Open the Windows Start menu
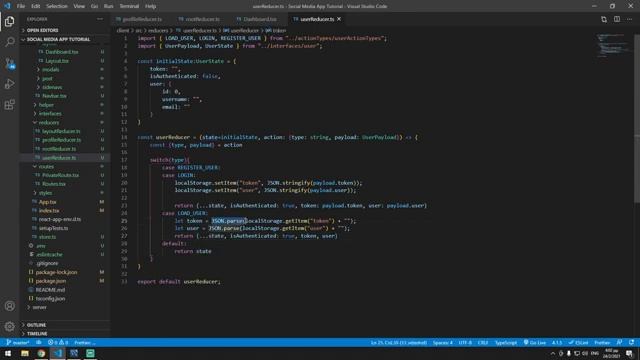The image size is (640, 360). [x=8, y=353]
